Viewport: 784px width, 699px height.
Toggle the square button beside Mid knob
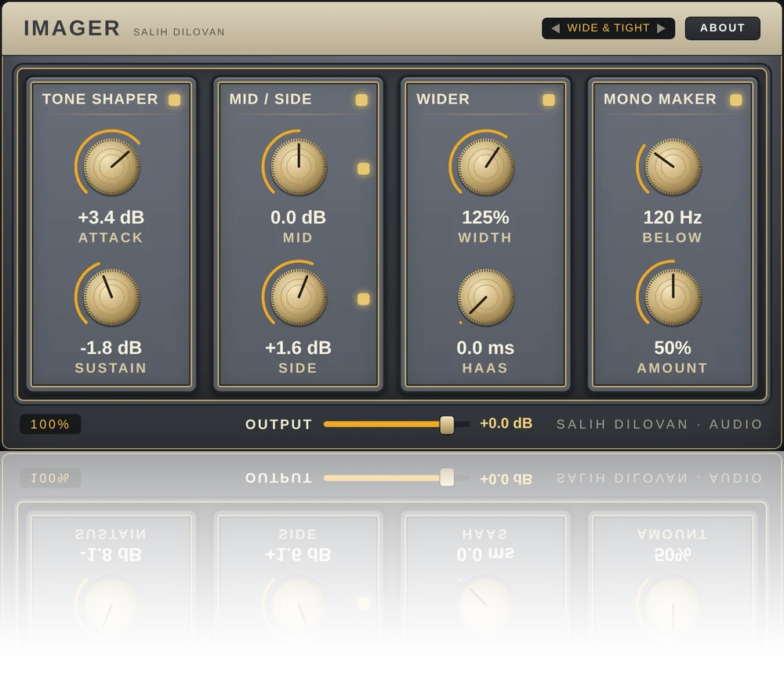point(364,169)
